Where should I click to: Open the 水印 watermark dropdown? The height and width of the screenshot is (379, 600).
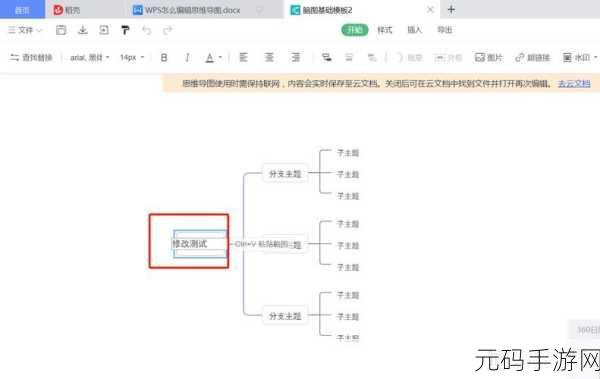click(580, 57)
